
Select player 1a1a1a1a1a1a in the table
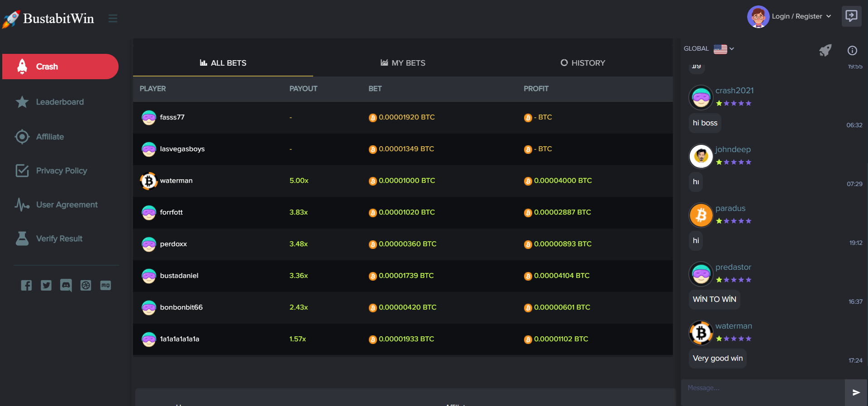180,339
